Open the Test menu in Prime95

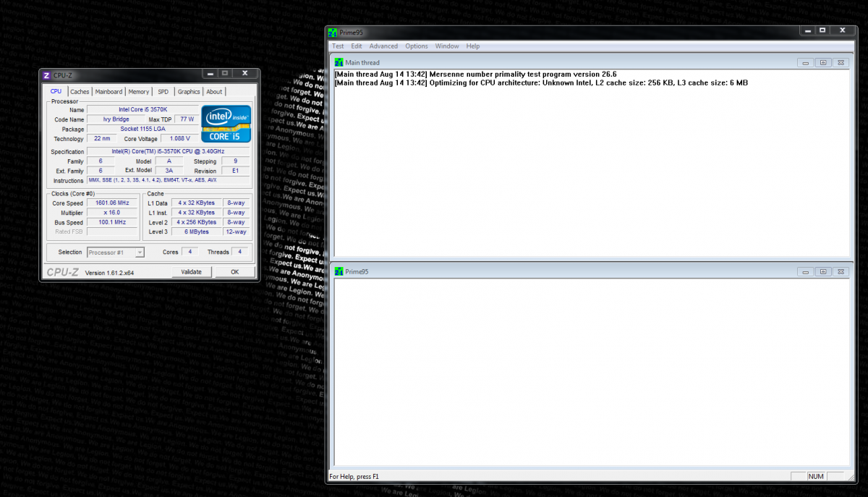point(338,46)
